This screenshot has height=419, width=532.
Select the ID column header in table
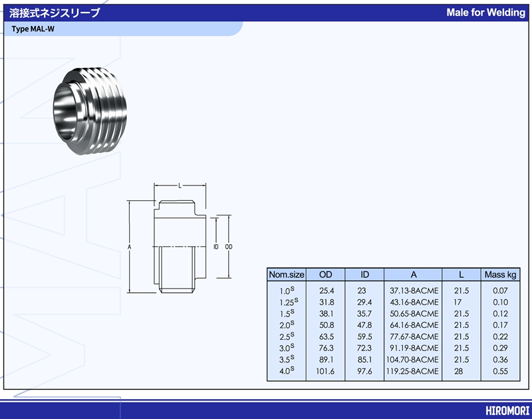365,275
